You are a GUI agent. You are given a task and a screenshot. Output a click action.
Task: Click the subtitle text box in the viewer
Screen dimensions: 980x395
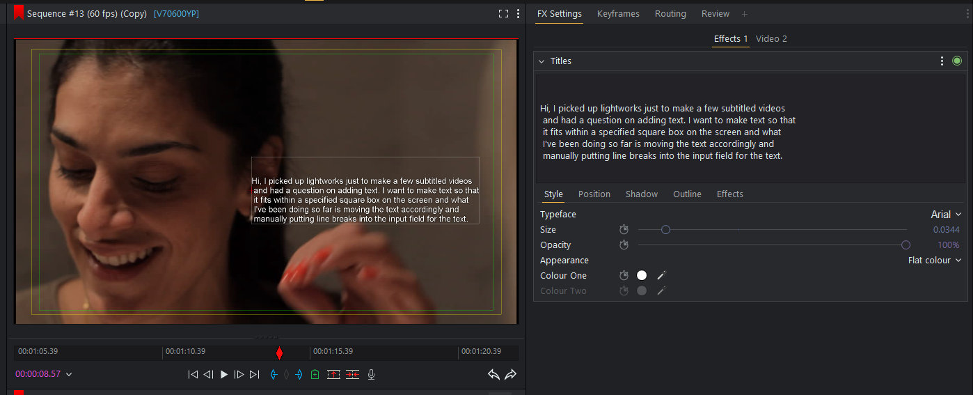click(x=365, y=190)
